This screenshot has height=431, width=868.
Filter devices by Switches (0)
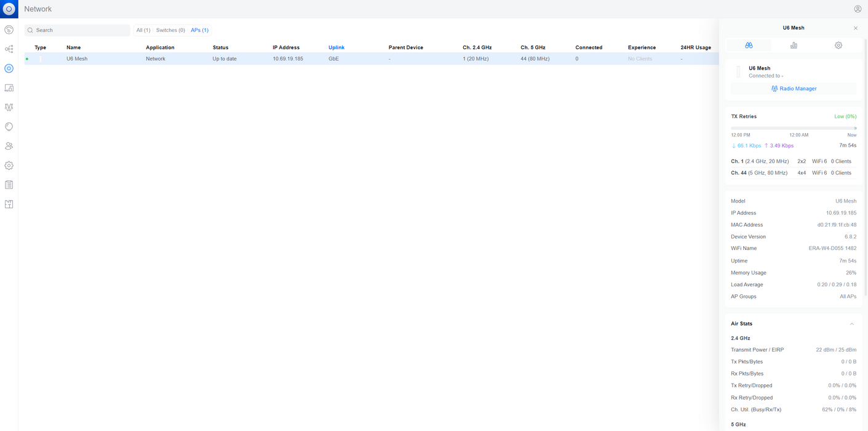(170, 30)
